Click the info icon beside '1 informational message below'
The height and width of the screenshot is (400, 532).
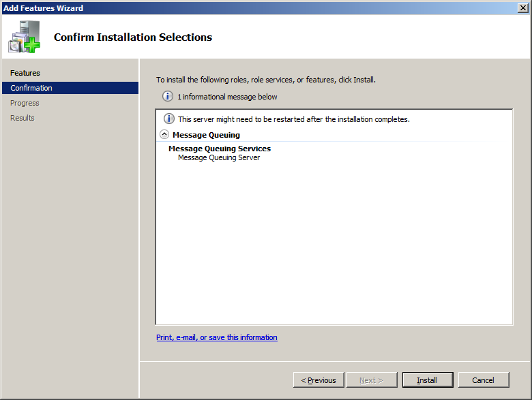coord(168,97)
